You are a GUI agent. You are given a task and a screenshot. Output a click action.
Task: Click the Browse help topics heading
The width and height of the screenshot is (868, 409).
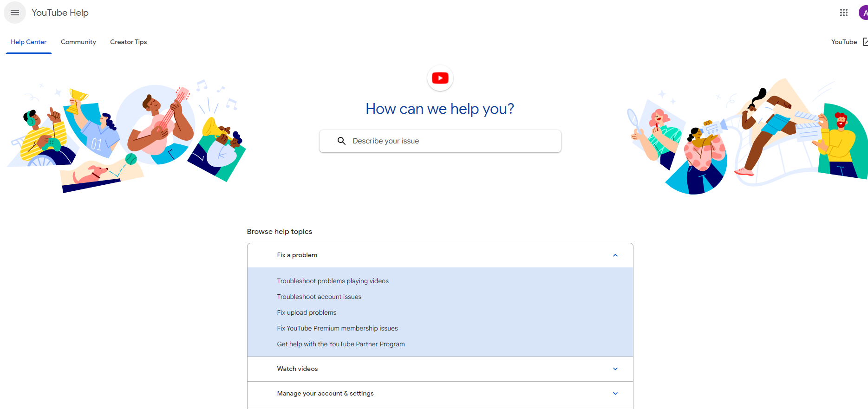click(x=280, y=232)
